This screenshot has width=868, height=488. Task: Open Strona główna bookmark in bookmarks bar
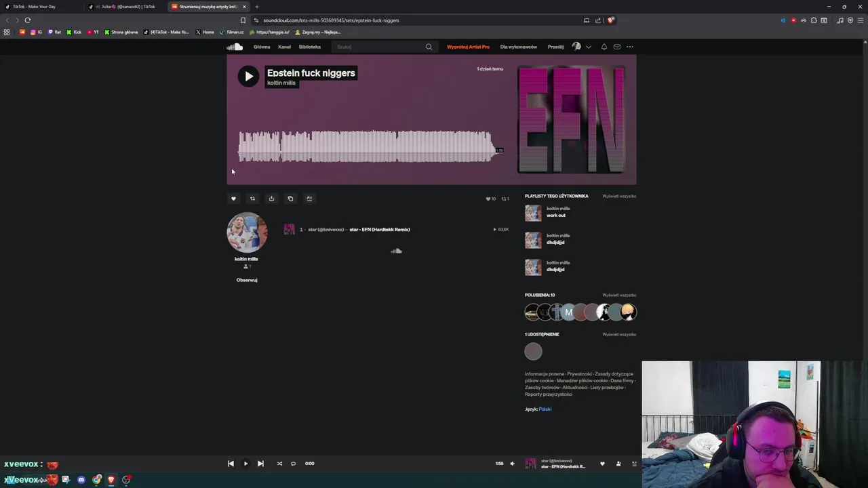point(121,32)
